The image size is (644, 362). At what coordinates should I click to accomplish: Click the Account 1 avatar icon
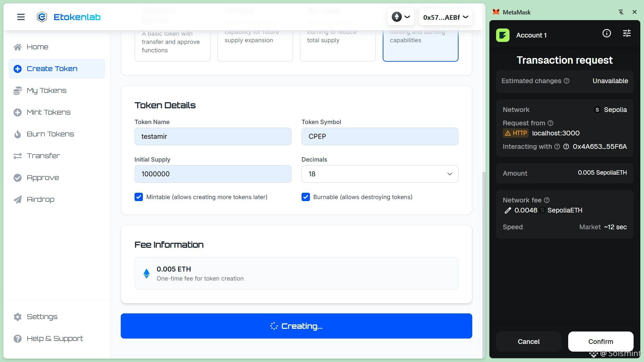[503, 35]
